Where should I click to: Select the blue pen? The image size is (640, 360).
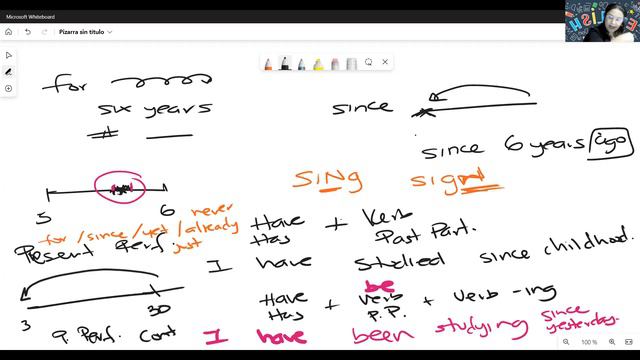tap(301, 64)
